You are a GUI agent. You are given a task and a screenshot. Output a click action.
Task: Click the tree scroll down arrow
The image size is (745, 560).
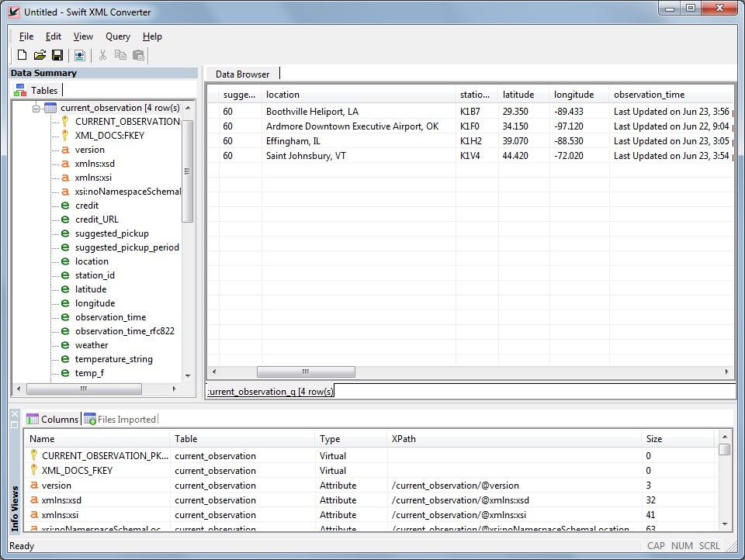188,375
